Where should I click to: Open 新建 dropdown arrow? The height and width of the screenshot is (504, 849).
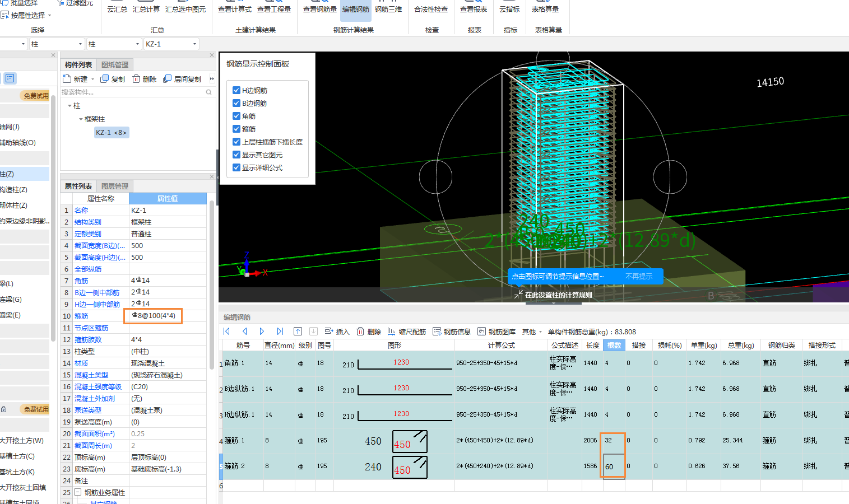point(93,79)
